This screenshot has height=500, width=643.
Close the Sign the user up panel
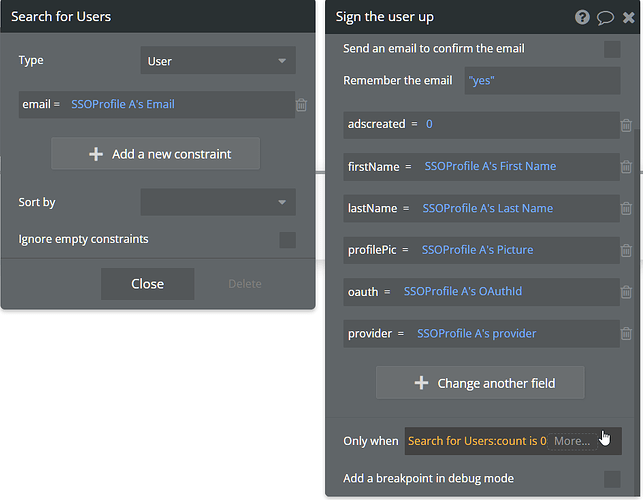628,17
